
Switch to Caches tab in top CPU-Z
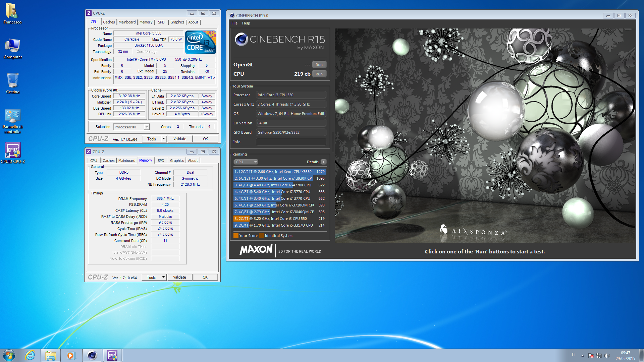[x=109, y=22]
